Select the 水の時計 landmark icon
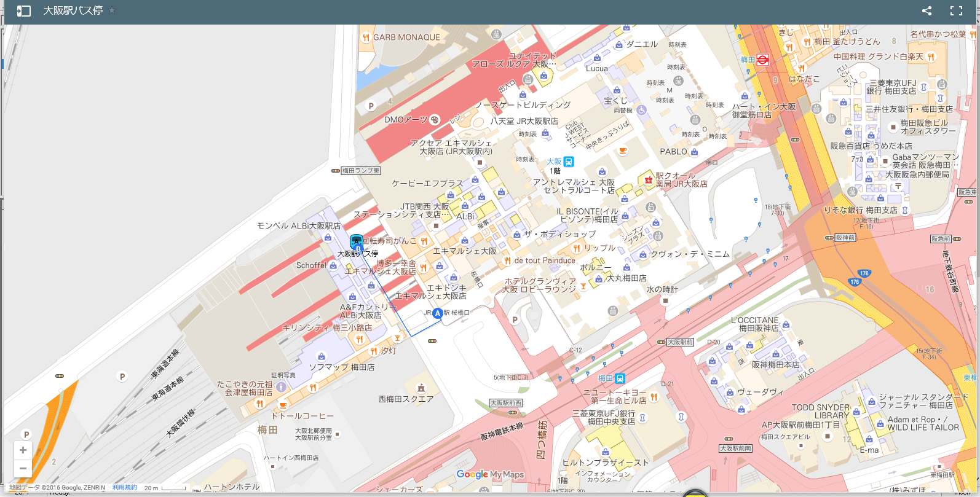The width and height of the screenshot is (980, 497). (666, 300)
